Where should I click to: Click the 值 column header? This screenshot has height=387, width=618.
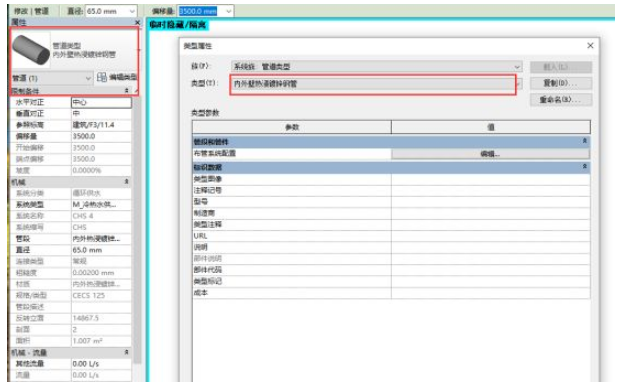[491, 127]
